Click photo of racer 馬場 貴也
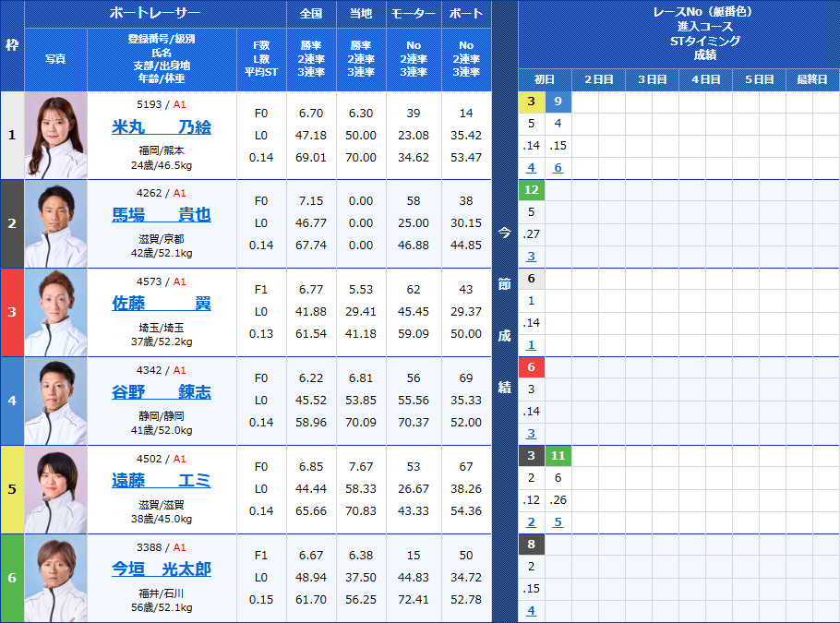 click(55, 223)
